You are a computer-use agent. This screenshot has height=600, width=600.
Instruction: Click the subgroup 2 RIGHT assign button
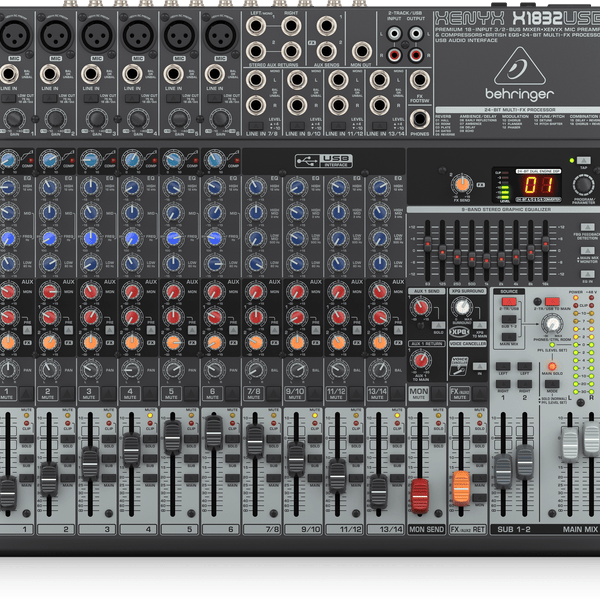[524, 384]
